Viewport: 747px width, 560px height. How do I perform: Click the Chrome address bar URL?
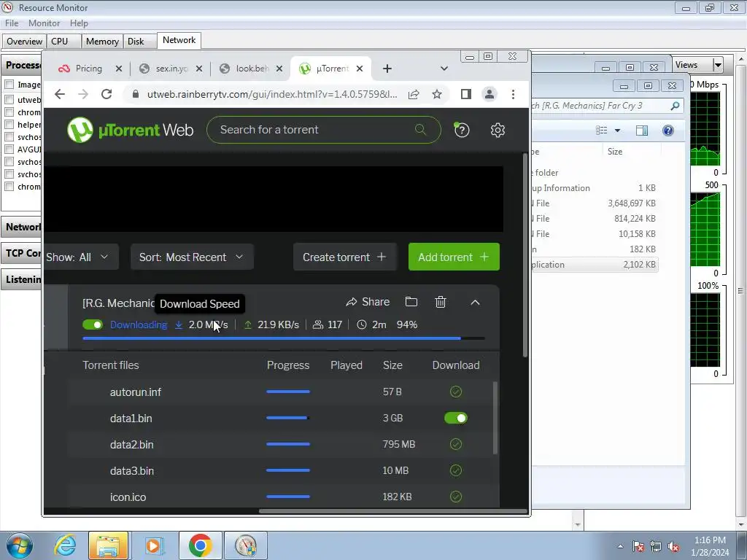(272, 94)
